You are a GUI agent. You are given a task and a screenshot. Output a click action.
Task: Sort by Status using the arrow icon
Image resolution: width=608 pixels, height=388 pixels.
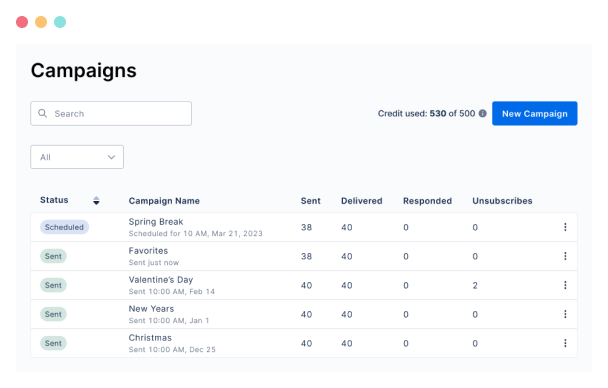96,201
